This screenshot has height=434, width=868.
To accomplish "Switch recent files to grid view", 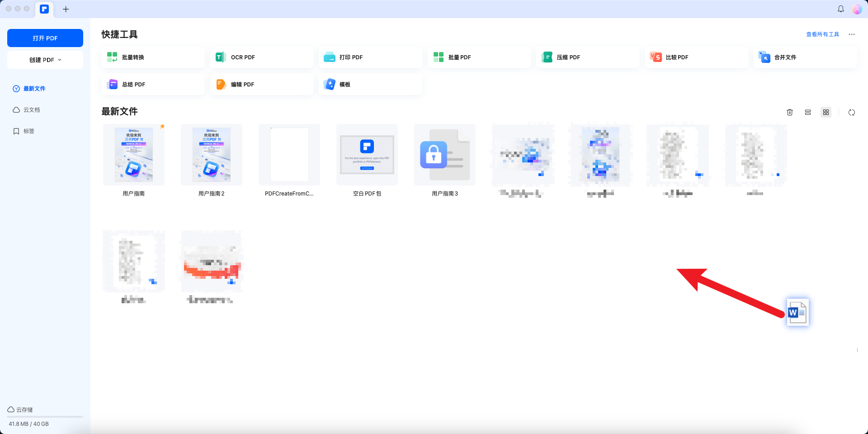I will coord(826,112).
